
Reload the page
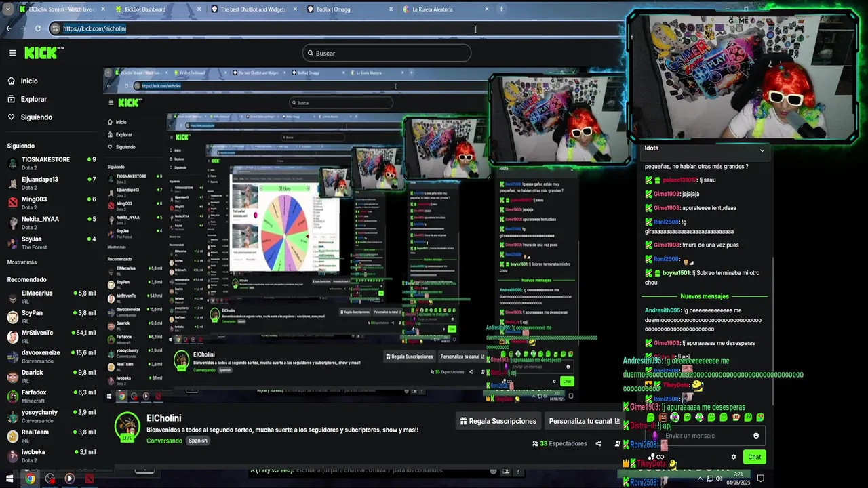click(37, 28)
